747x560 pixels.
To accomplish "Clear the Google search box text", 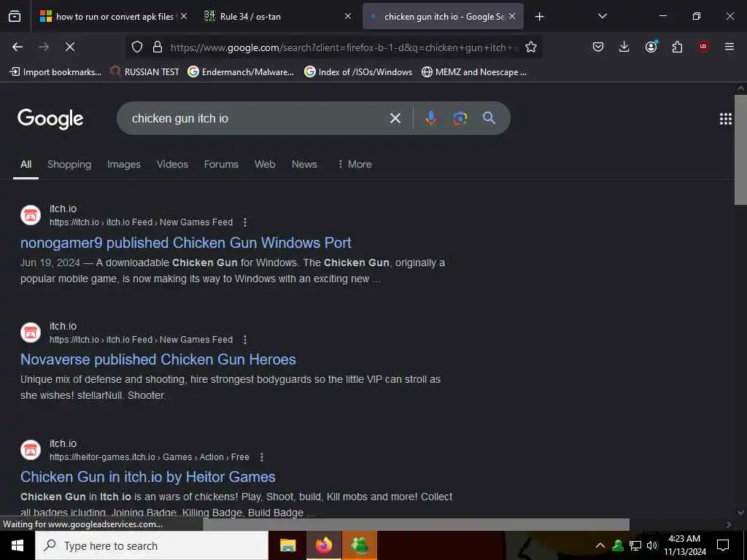I will (395, 118).
